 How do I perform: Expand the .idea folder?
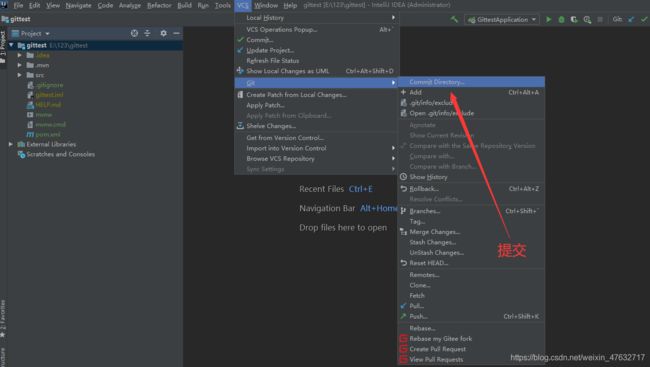[19, 55]
